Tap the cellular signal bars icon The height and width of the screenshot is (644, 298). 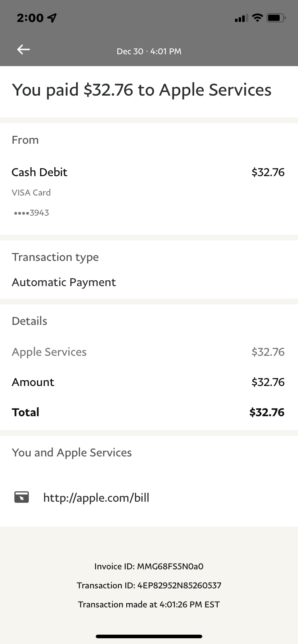pos(241,18)
